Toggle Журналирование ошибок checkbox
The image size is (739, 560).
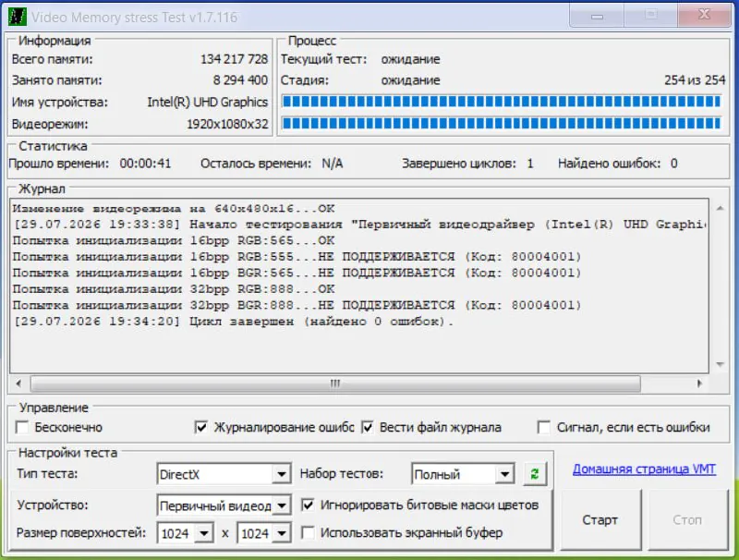pyautogui.click(x=200, y=427)
